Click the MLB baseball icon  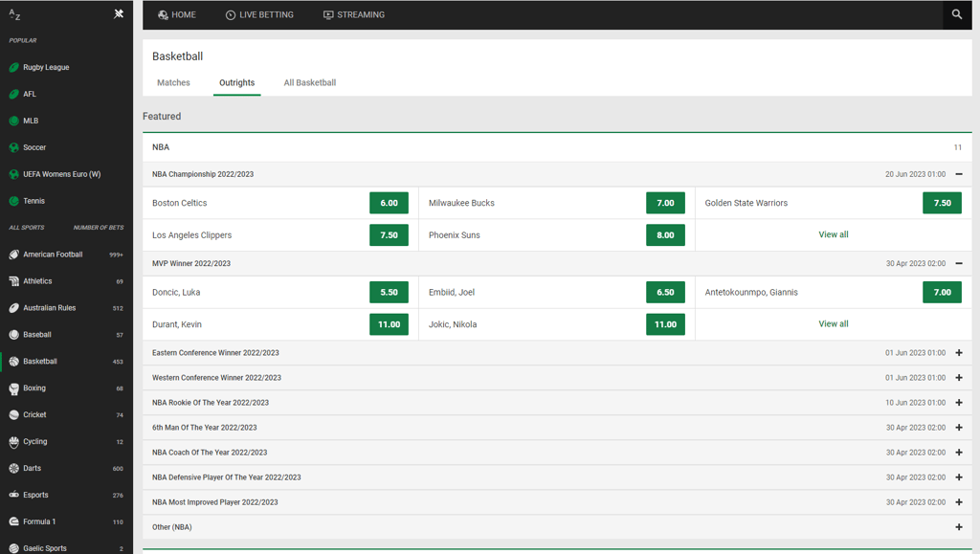point(13,122)
